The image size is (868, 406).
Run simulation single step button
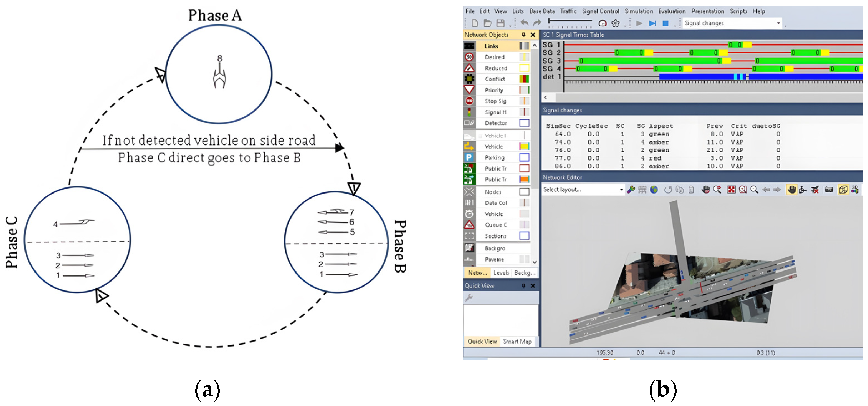pyautogui.click(x=652, y=23)
